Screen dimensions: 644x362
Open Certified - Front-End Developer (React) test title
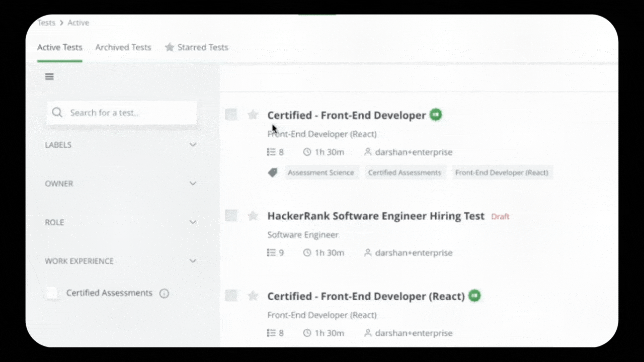(x=366, y=296)
